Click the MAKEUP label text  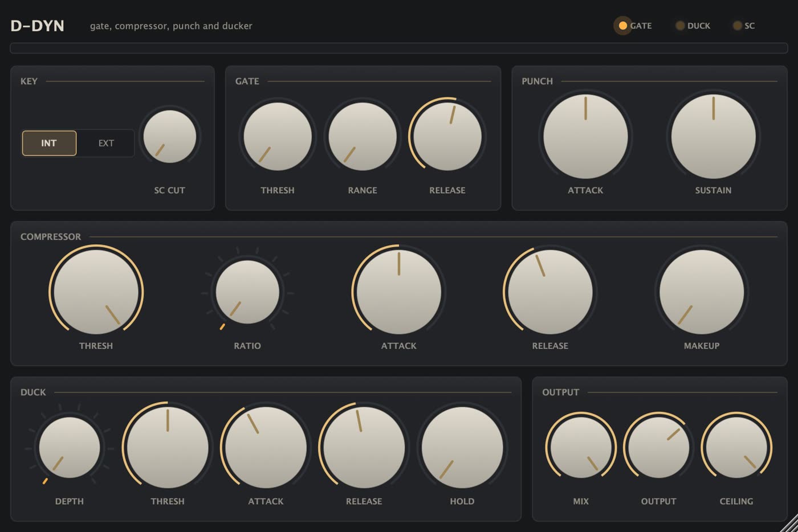[702, 346]
